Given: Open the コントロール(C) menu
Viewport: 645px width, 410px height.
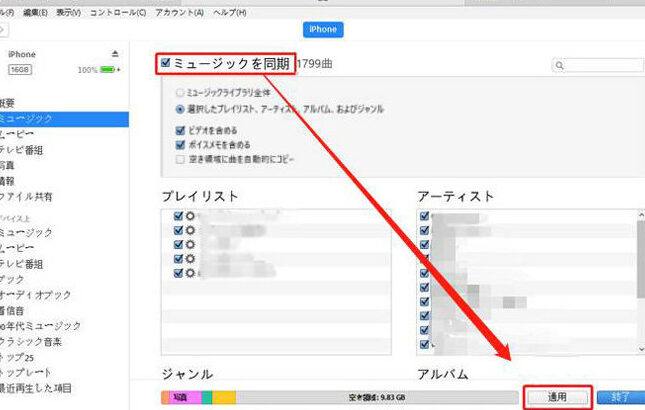Looking at the screenshot, I should [117, 12].
